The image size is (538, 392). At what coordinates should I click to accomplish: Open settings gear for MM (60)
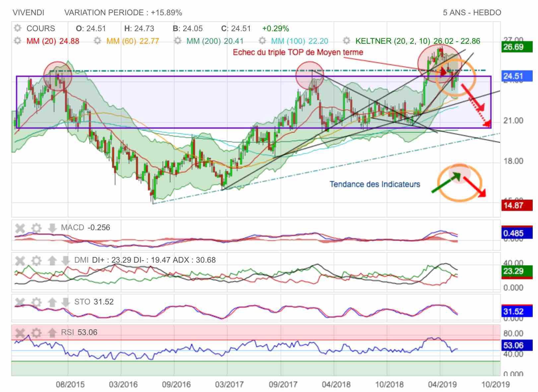pyautogui.click(x=97, y=41)
